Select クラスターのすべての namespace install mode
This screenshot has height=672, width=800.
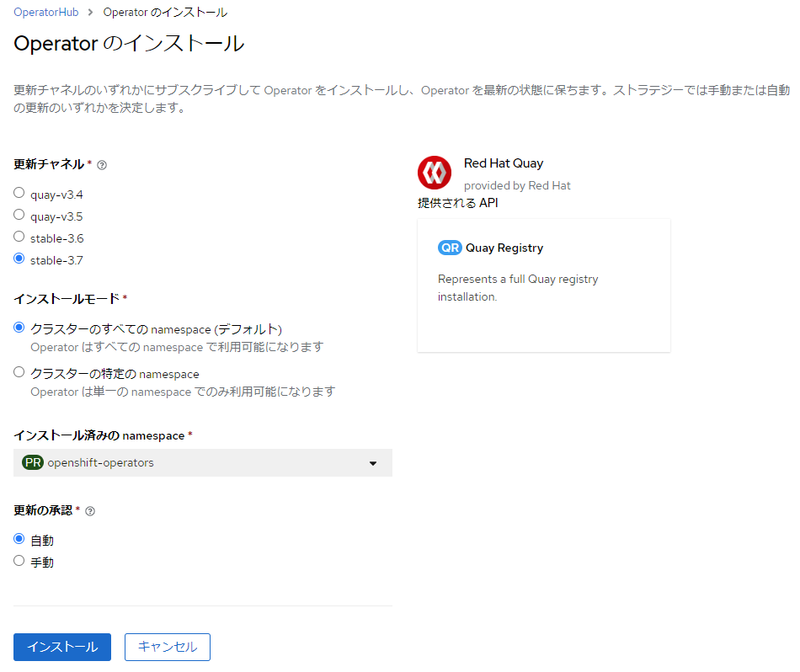point(19,328)
